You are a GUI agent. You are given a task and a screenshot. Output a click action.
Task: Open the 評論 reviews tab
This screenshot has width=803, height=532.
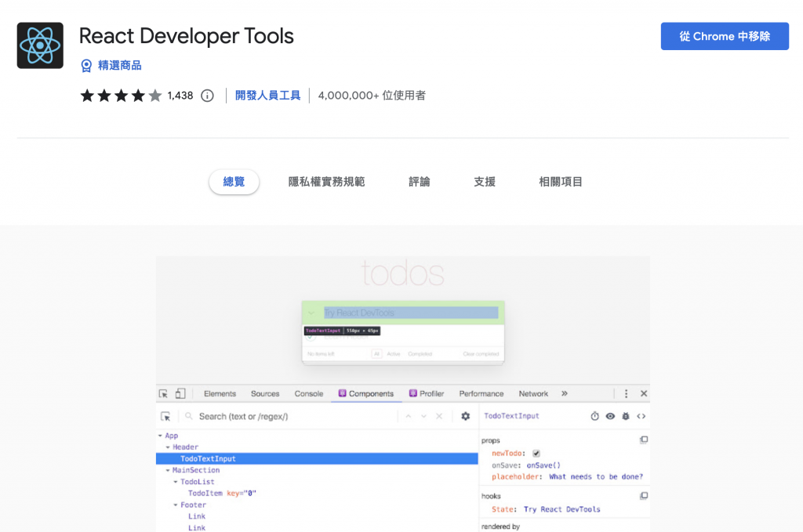coord(420,182)
